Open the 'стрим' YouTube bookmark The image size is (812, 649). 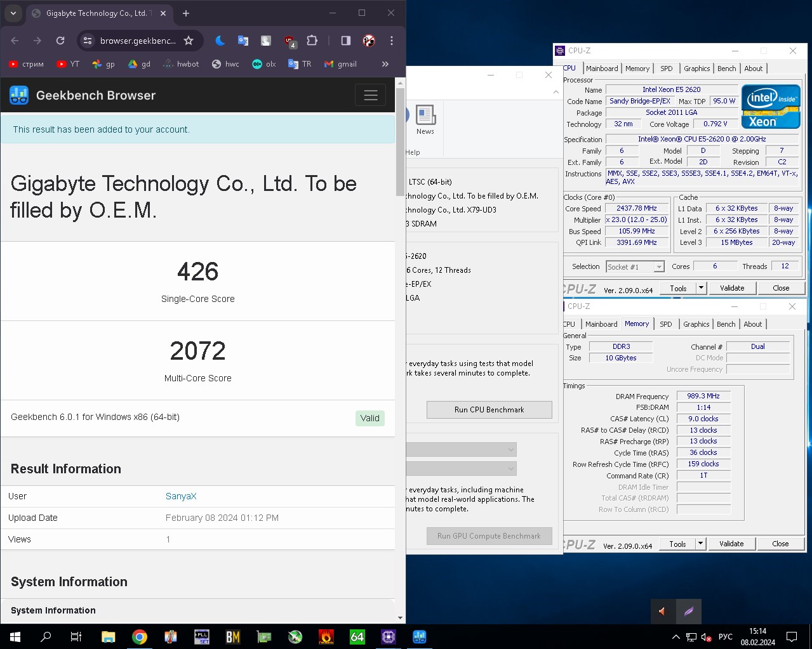pyautogui.click(x=27, y=64)
